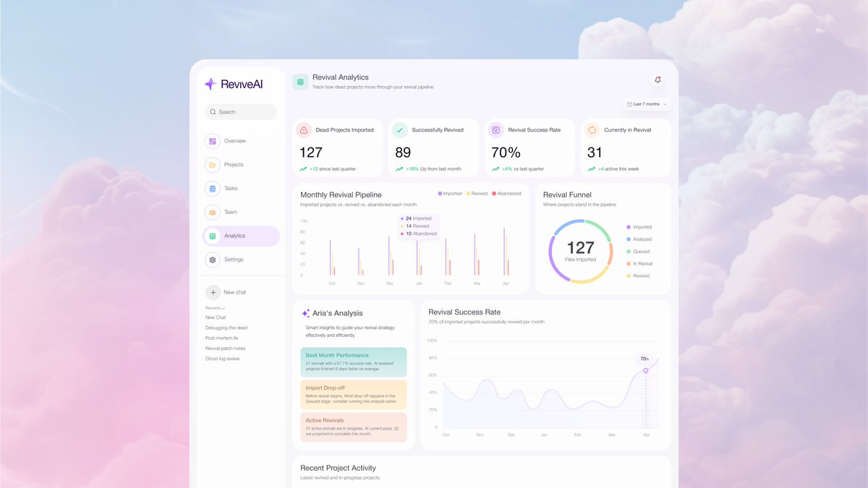Toggle the In Revival funnel legend
Image resolution: width=868 pixels, height=488 pixels.
(x=640, y=264)
